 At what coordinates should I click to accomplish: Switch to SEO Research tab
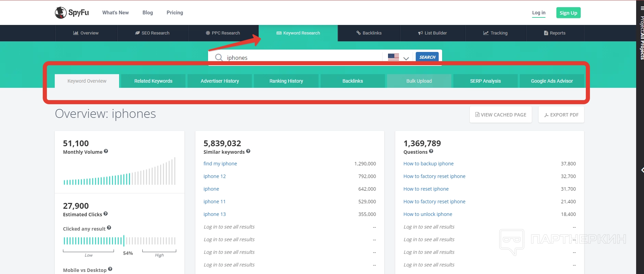coord(152,33)
